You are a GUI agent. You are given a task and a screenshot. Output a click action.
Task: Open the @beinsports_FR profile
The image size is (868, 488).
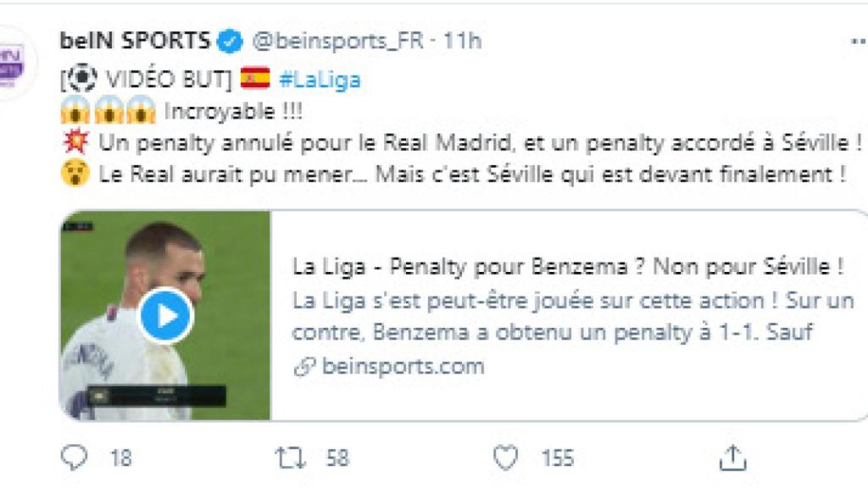click(337, 38)
